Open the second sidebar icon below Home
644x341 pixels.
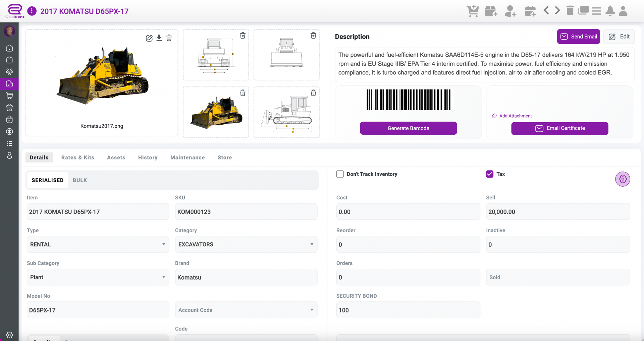9,60
